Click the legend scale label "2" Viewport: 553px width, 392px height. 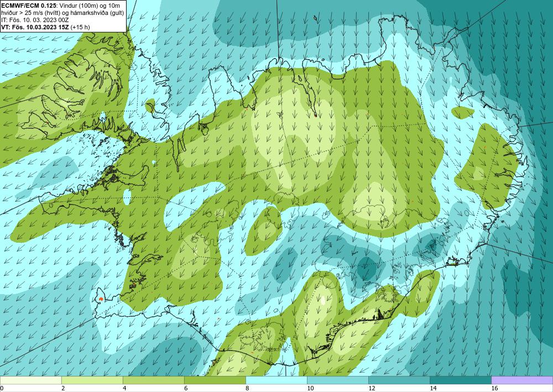click(x=63, y=388)
